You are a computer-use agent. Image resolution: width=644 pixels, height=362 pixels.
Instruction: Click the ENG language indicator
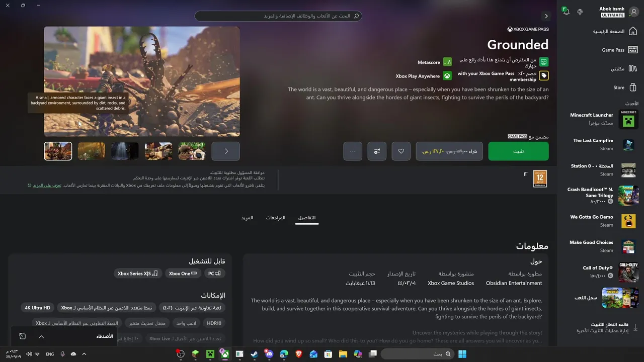(x=50, y=354)
